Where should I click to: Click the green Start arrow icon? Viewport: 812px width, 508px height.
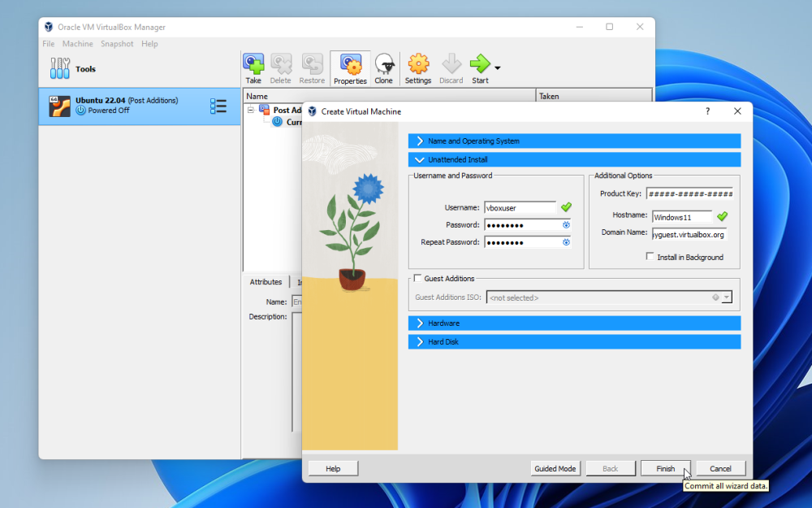480,64
